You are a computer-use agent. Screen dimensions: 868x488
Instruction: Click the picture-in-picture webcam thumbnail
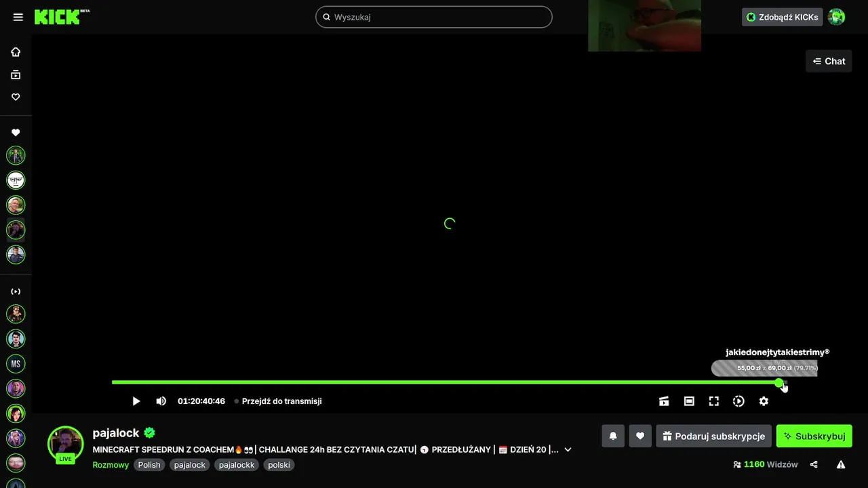click(644, 26)
